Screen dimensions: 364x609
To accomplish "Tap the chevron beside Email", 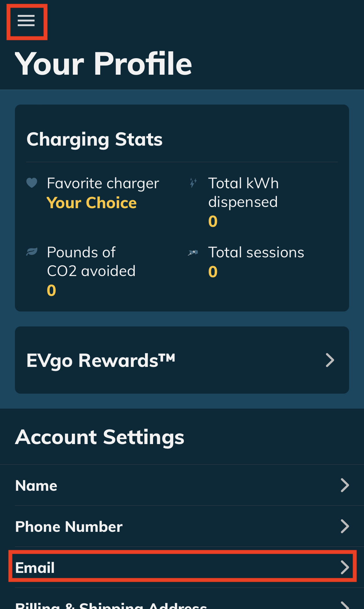I will 345,567.
